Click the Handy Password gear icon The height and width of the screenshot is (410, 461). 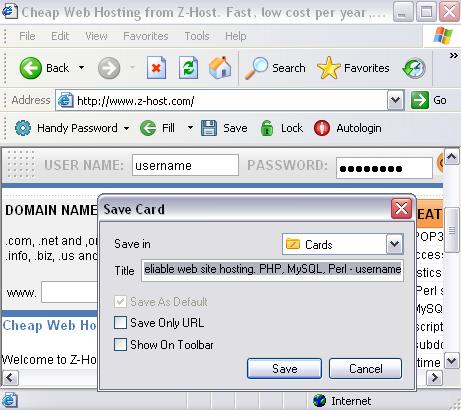click(x=23, y=128)
